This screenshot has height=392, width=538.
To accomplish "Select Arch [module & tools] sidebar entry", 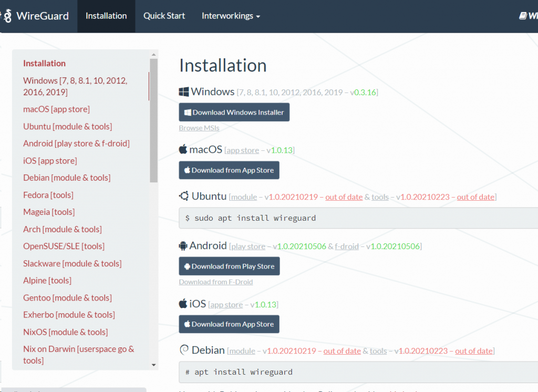I will (x=63, y=229).
